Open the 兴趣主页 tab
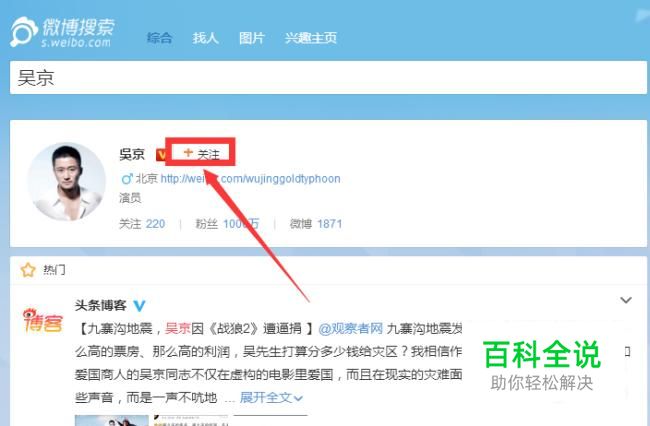Image resolution: width=650 pixels, height=426 pixels. click(x=310, y=38)
